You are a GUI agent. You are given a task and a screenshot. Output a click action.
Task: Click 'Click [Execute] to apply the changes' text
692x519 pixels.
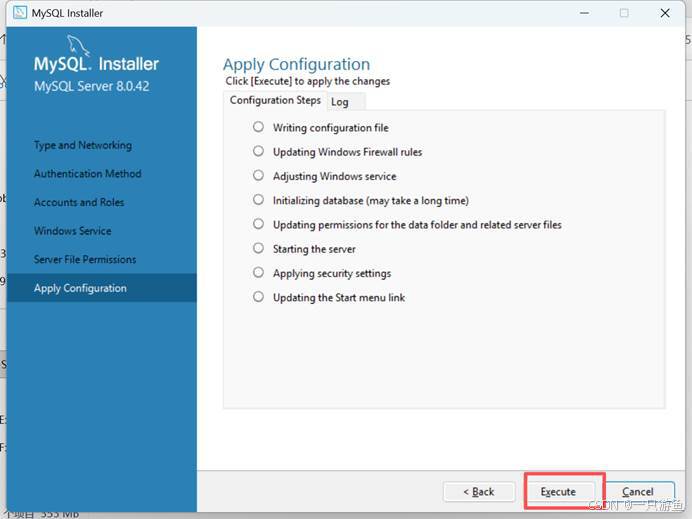[308, 81]
